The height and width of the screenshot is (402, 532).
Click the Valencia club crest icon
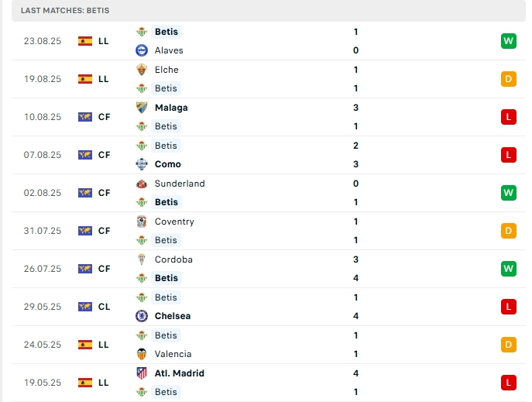141,354
